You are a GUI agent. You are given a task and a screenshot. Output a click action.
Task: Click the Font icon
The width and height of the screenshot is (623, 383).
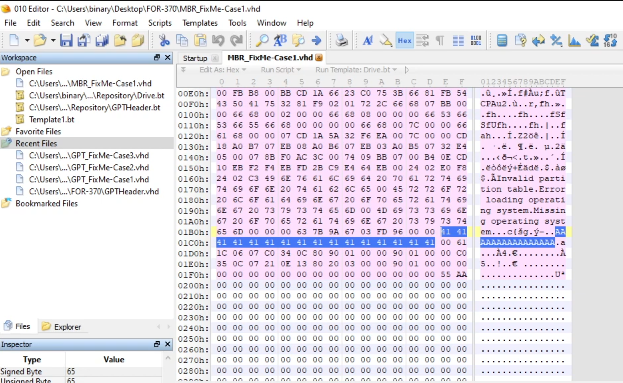click(x=368, y=40)
